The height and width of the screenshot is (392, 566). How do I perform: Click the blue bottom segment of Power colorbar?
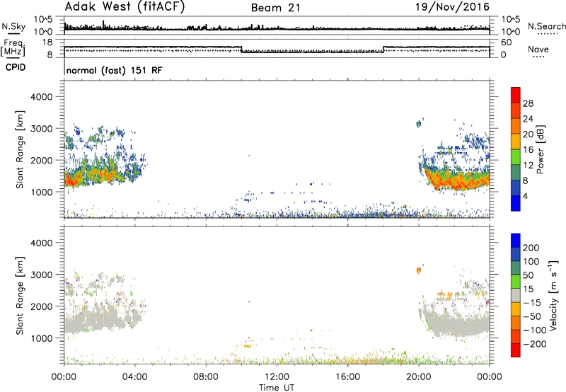tap(516, 203)
